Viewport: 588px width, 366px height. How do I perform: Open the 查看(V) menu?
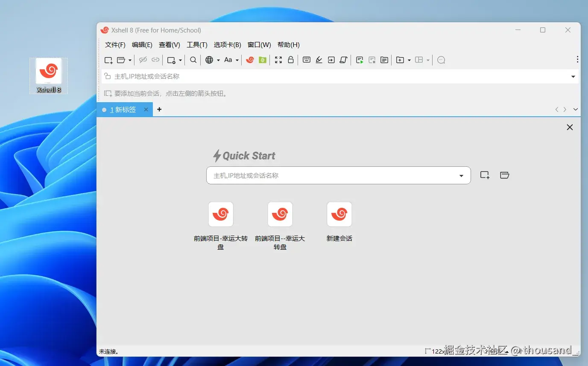tap(170, 45)
